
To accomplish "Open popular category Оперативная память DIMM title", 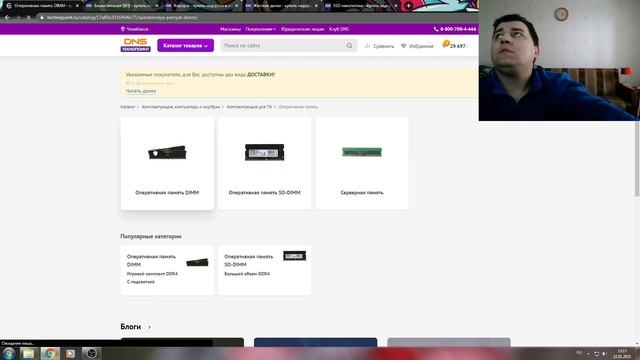I will [151, 260].
